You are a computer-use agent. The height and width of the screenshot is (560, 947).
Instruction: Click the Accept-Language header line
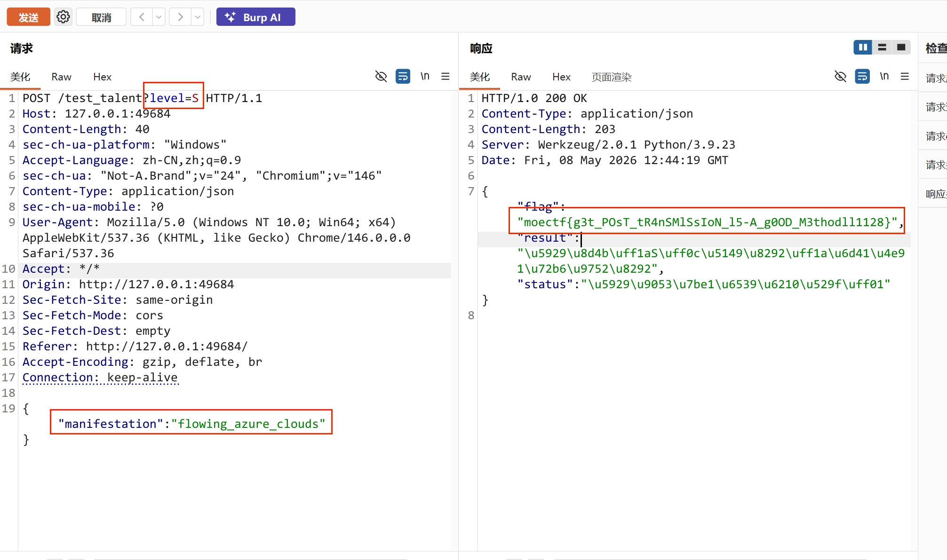[132, 160]
